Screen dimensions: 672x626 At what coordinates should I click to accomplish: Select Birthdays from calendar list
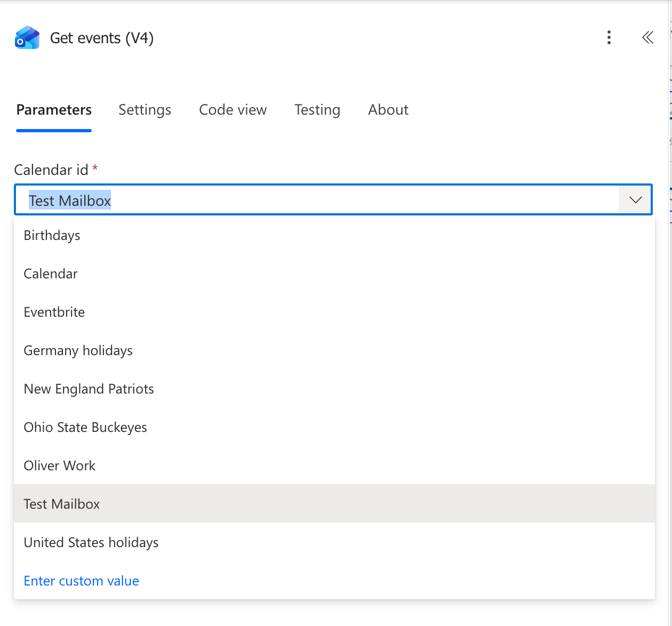[x=52, y=236]
